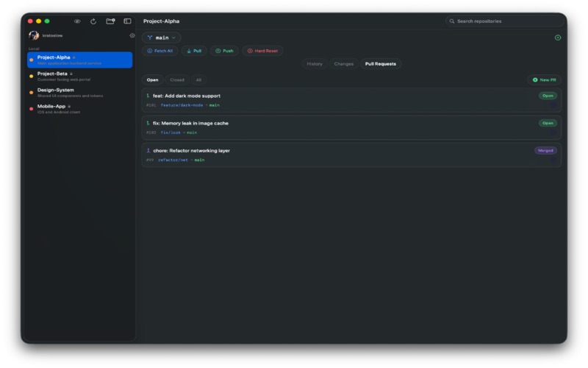Click the refactor/net branch name

tap(173, 160)
